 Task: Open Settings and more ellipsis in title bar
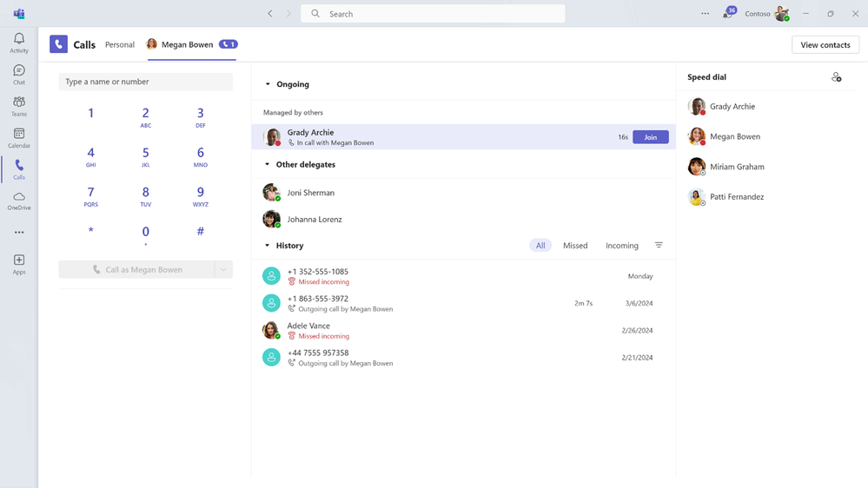pos(705,13)
